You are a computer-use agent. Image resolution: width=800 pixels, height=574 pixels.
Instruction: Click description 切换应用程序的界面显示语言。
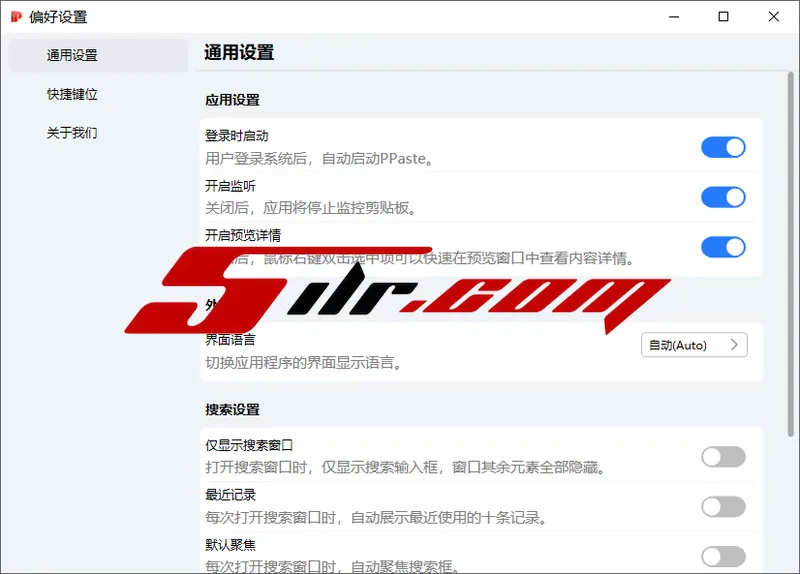pos(304,363)
